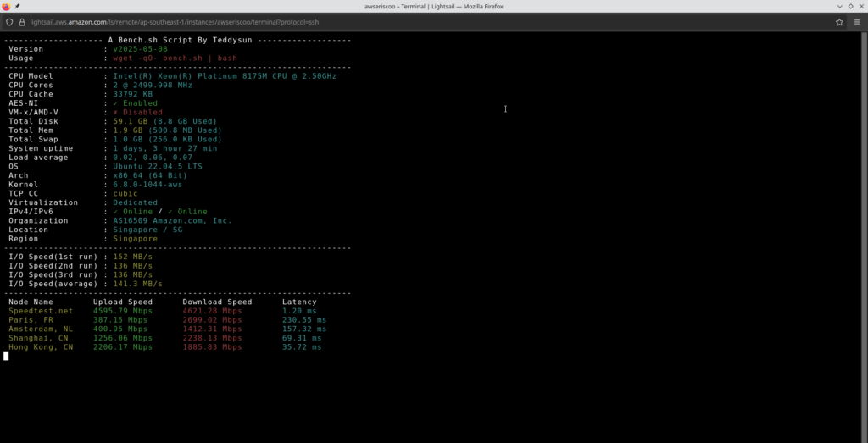Click the I/O average '141.3 MB/s' value
The image size is (868, 443).
[137, 284]
